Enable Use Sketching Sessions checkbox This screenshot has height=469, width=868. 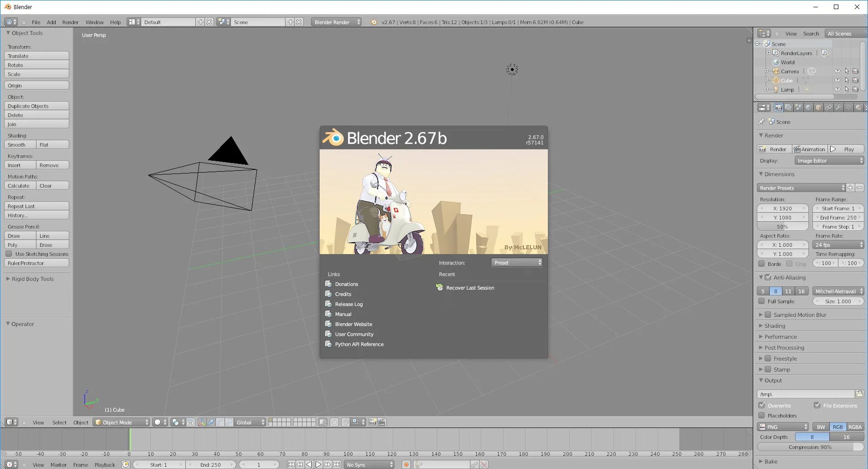(9, 254)
